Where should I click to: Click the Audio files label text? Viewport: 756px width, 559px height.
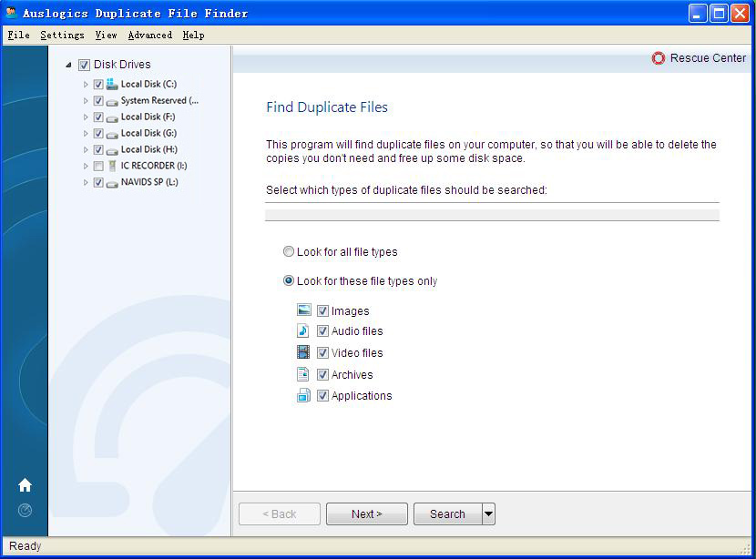pyautogui.click(x=357, y=331)
